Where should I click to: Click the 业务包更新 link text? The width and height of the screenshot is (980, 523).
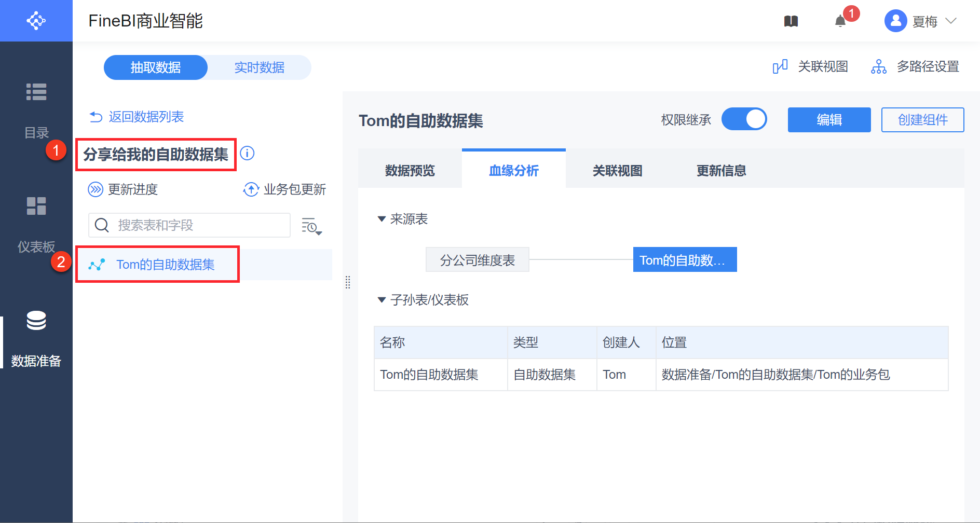point(295,189)
